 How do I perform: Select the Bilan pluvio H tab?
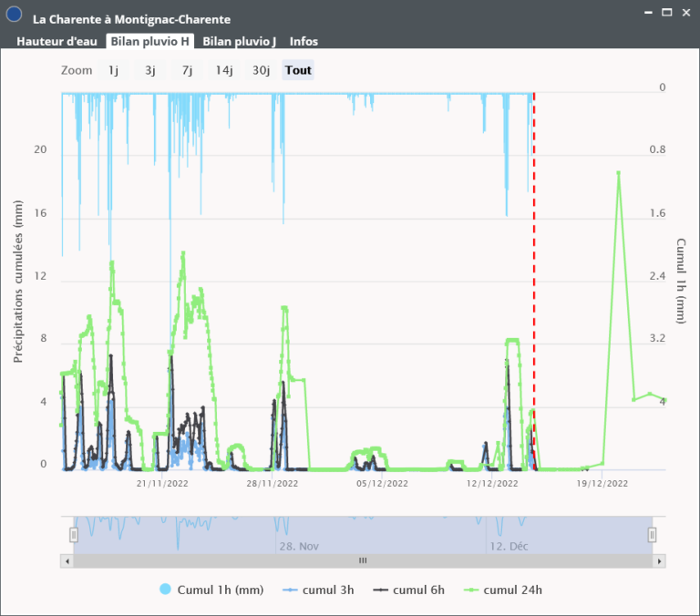point(149,41)
